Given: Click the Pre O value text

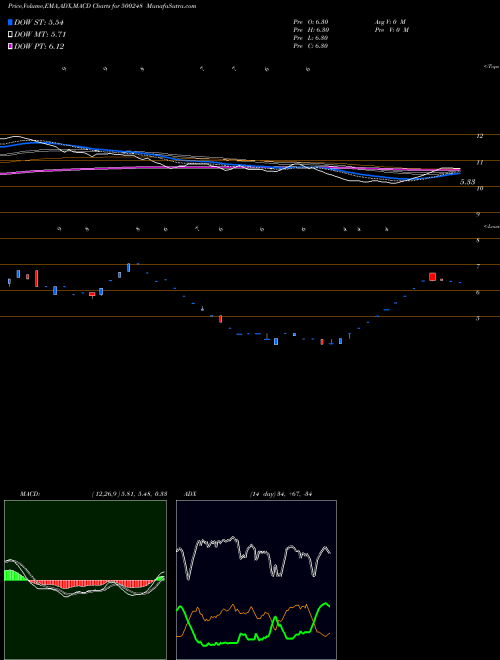Looking at the screenshot, I should pos(311,21).
